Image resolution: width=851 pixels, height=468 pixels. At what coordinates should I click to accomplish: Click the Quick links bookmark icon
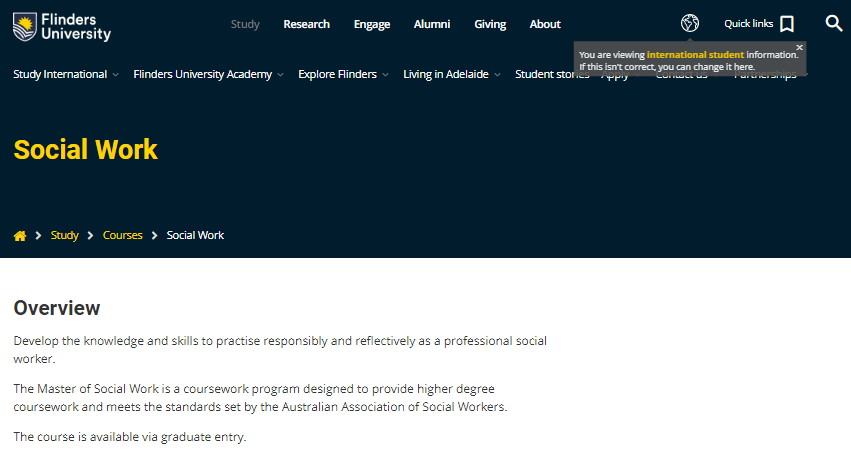click(x=787, y=24)
